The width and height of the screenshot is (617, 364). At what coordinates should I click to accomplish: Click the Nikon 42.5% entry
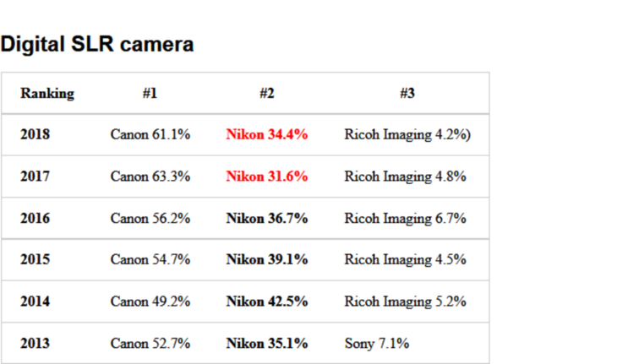tap(267, 302)
